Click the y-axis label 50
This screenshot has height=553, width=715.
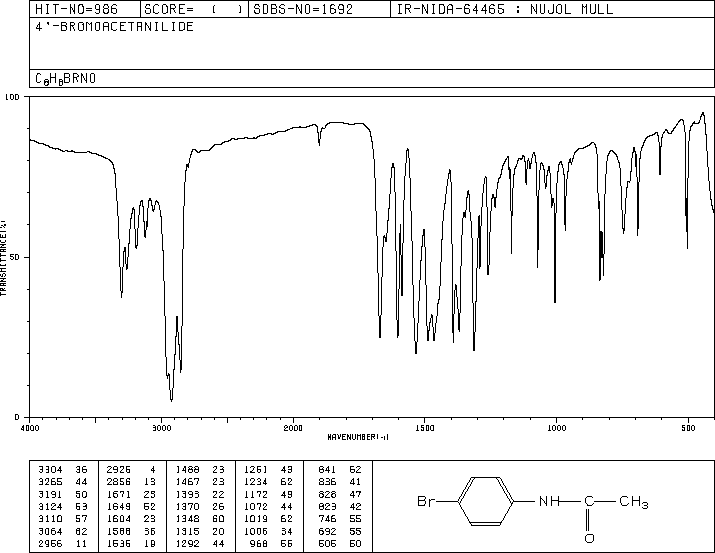pyautogui.click(x=16, y=257)
